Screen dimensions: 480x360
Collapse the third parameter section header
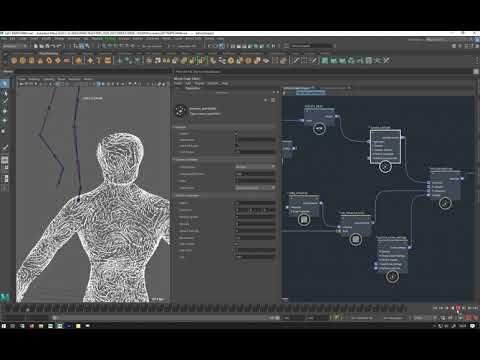coord(224,196)
